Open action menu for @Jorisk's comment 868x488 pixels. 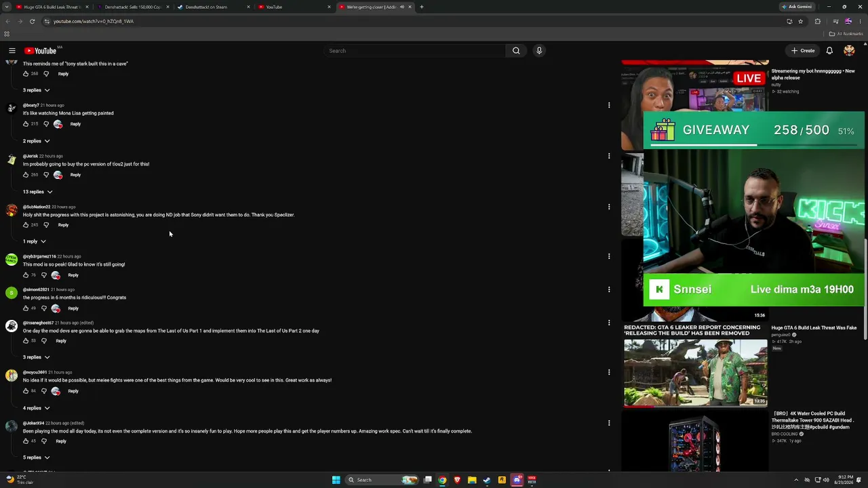(x=609, y=156)
